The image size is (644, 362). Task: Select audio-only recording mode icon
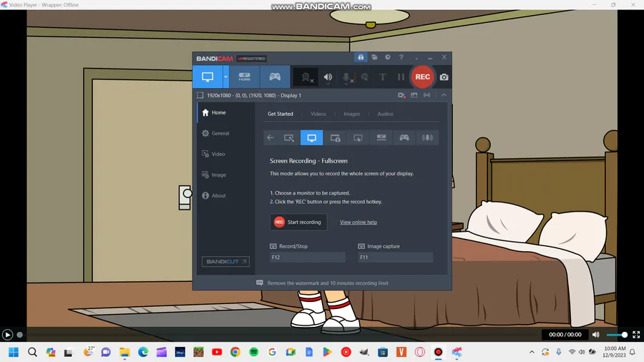(x=427, y=138)
